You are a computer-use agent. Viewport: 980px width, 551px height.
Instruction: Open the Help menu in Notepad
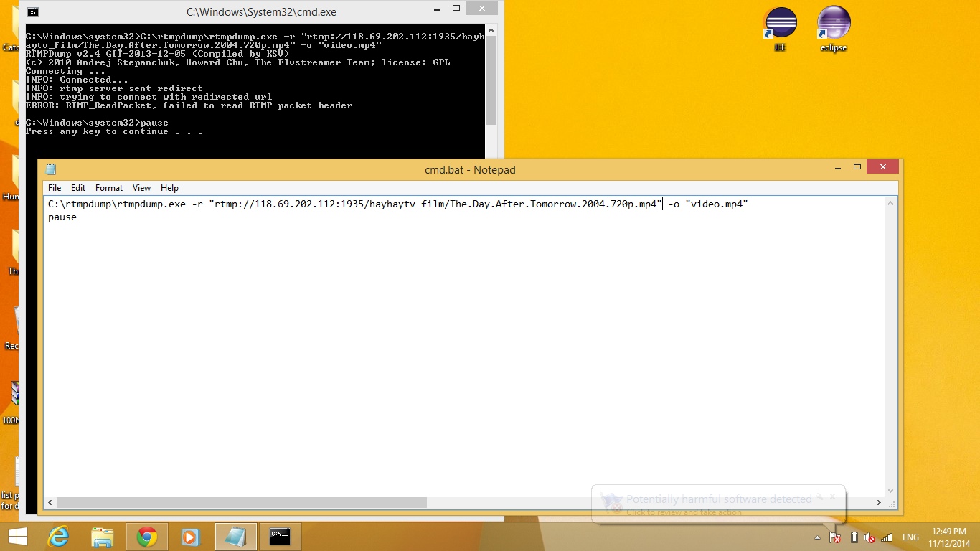click(x=169, y=188)
